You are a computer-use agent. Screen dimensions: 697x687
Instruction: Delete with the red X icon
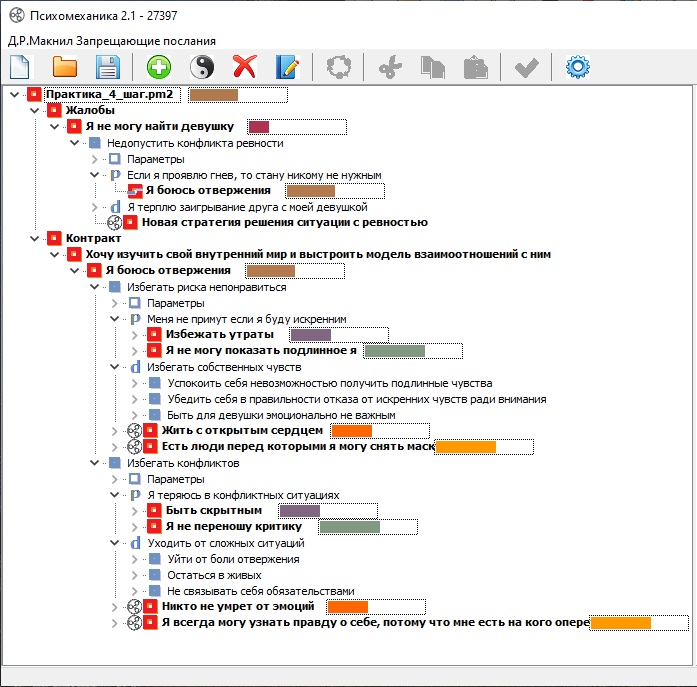click(x=244, y=68)
